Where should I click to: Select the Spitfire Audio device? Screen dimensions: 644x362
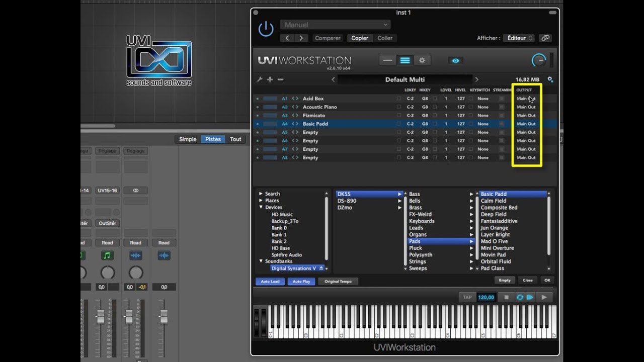(287, 255)
